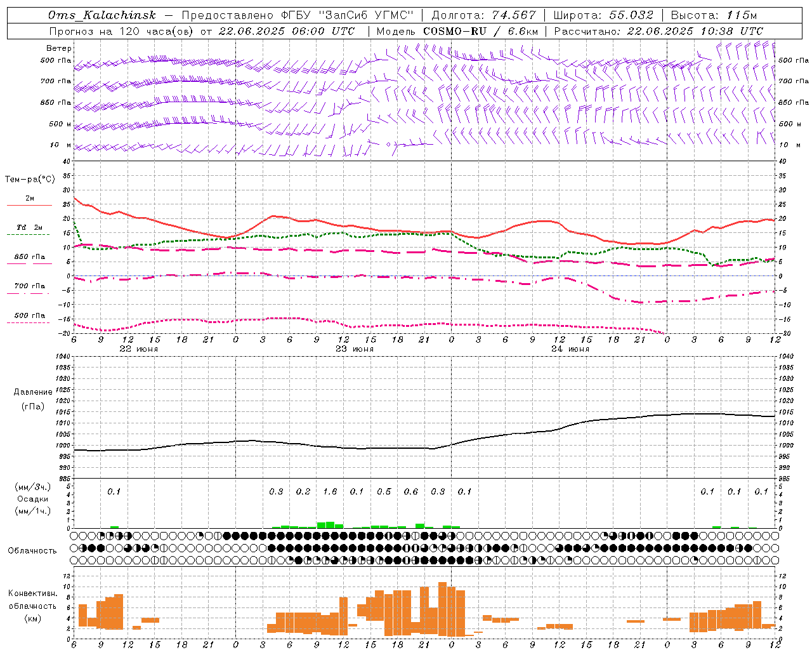Click the green dashed Td 2м legend line
The image size is (812, 650).
(x=28, y=235)
